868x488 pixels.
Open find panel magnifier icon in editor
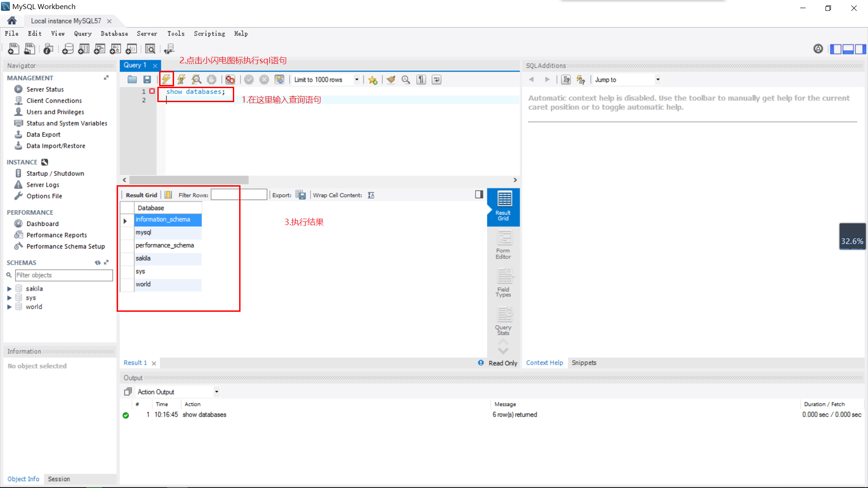point(406,80)
